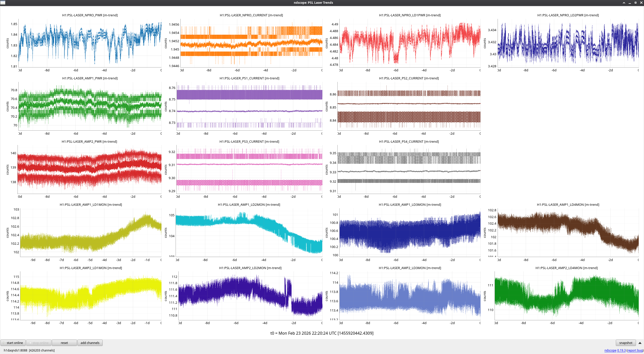Open the add channels dialog
The width and height of the screenshot is (644, 354).
[90, 343]
